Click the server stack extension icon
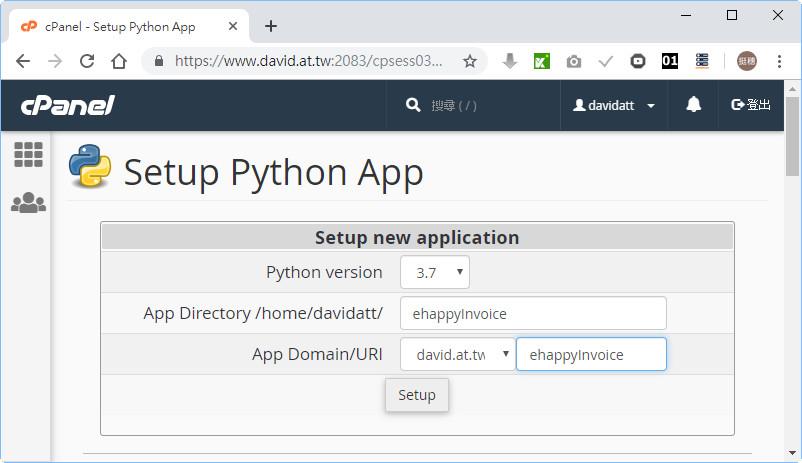802x463 pixels. (x=702, y=61)
